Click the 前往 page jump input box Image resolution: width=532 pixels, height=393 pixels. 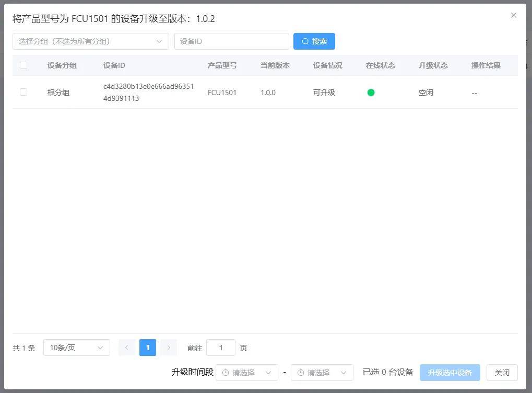point(221,348)
